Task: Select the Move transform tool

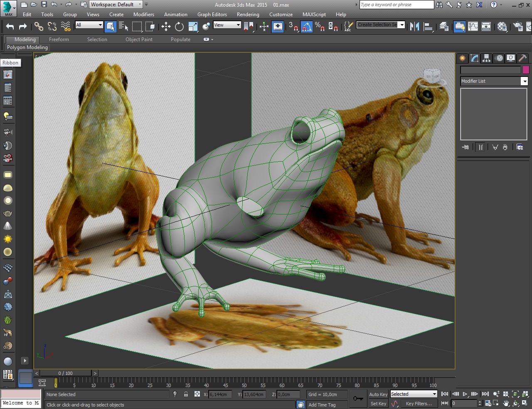Action: point(166,27)
